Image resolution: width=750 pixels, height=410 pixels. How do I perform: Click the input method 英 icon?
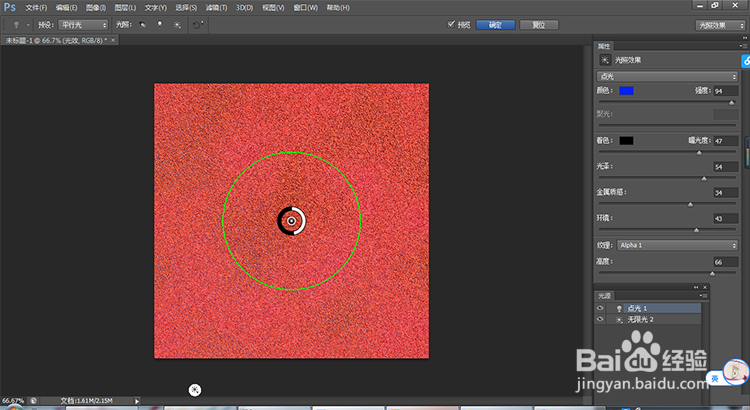pyautogui.click(x=715, y=379)
